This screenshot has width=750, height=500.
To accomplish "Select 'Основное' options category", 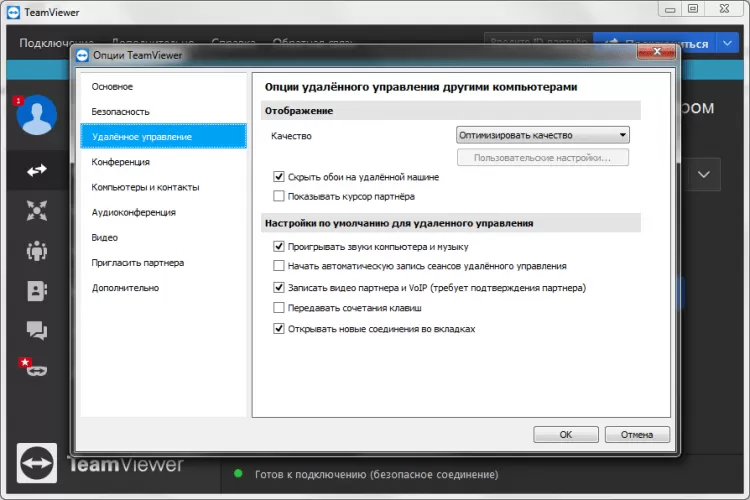I will (163, 87).
